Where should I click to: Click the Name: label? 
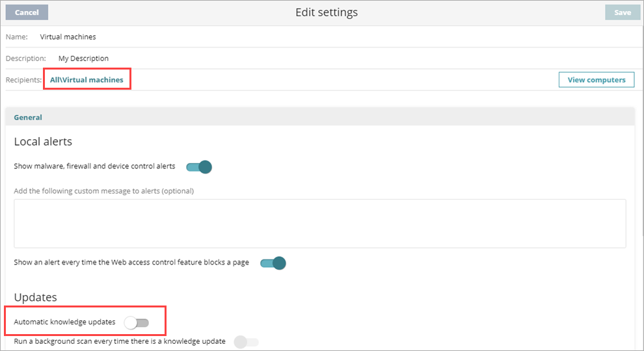(x=16, y=37)
